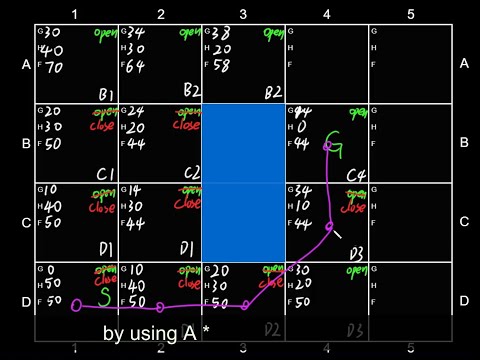Select the G value 30 in cell A1
This screenshot has height=360, width=480.
(52, 32)
